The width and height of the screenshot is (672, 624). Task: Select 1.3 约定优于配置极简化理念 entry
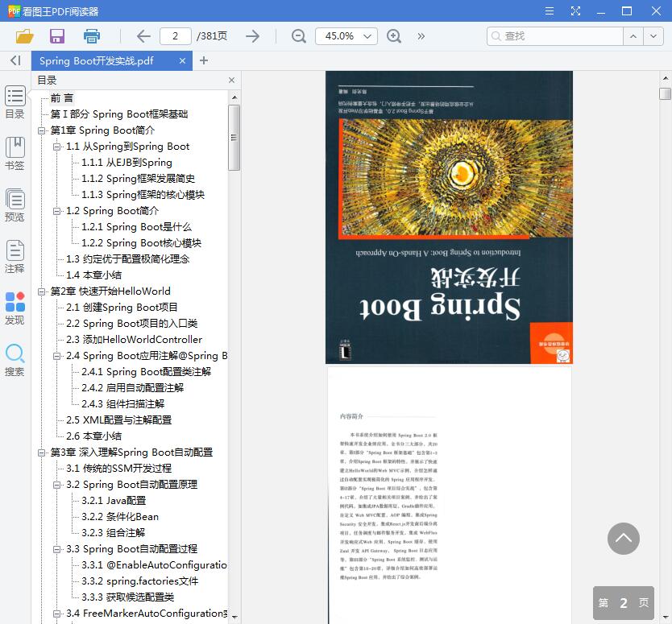point(128,259)
